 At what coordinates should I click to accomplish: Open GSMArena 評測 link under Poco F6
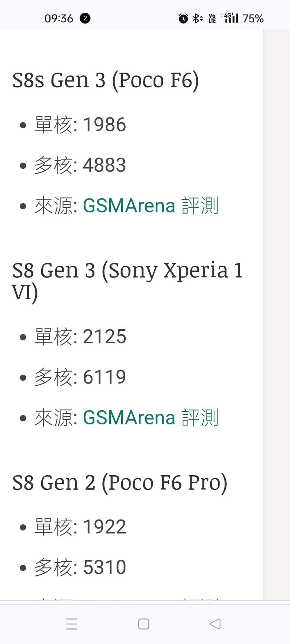(151, 206)
